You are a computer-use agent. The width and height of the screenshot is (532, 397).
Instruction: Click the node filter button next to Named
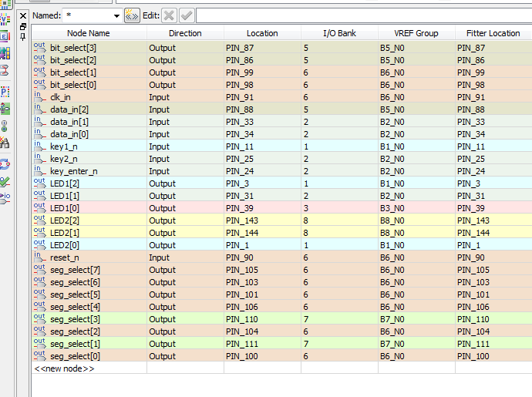[x=132, y=15]
